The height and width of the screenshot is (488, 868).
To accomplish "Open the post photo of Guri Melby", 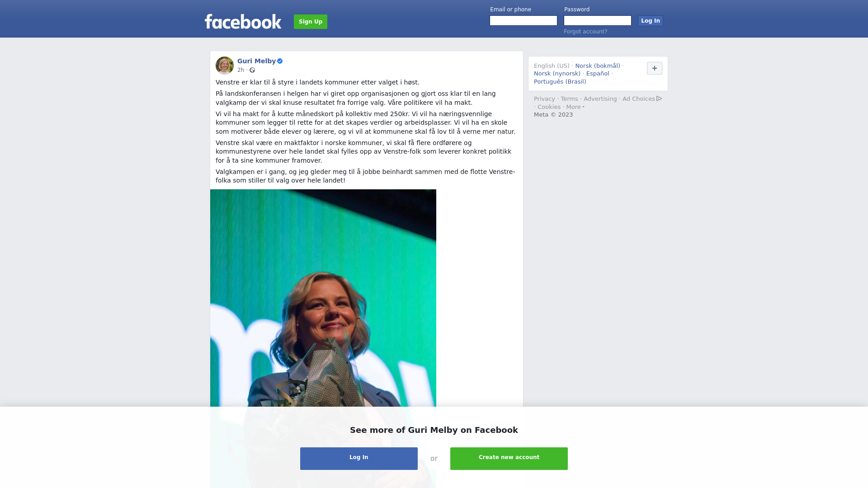I will tap(323, 298).
